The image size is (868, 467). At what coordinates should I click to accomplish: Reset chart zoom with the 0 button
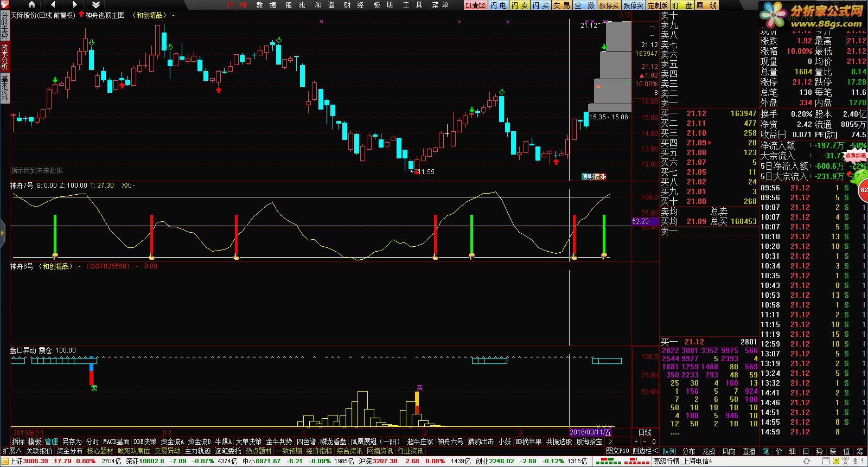click(x=654, y=442)
